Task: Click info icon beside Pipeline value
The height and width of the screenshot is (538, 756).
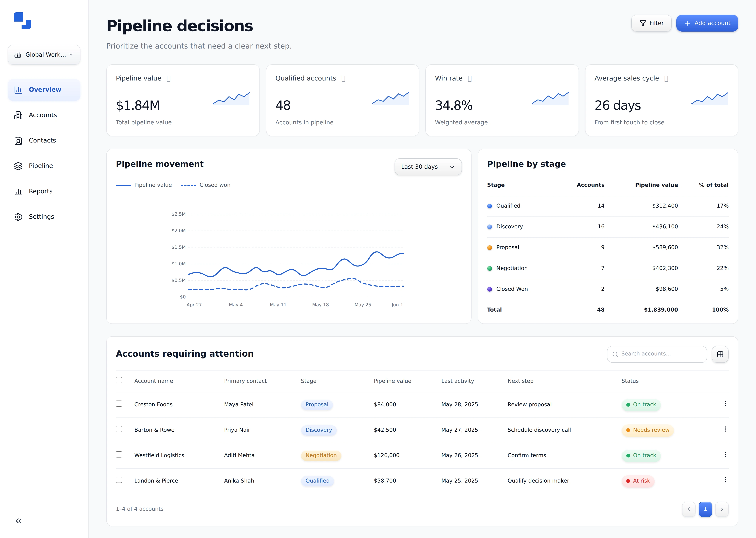Action: [x=169, y=79]
